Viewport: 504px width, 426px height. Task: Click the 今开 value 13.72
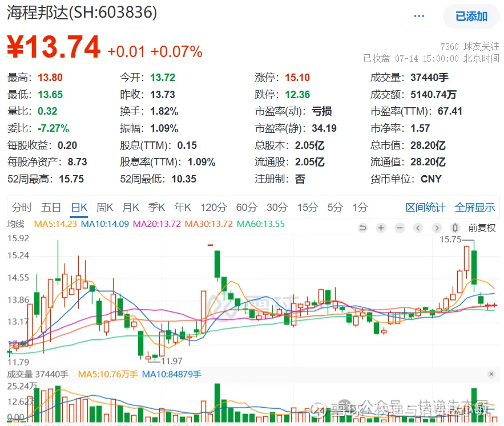tap(163, 78)
